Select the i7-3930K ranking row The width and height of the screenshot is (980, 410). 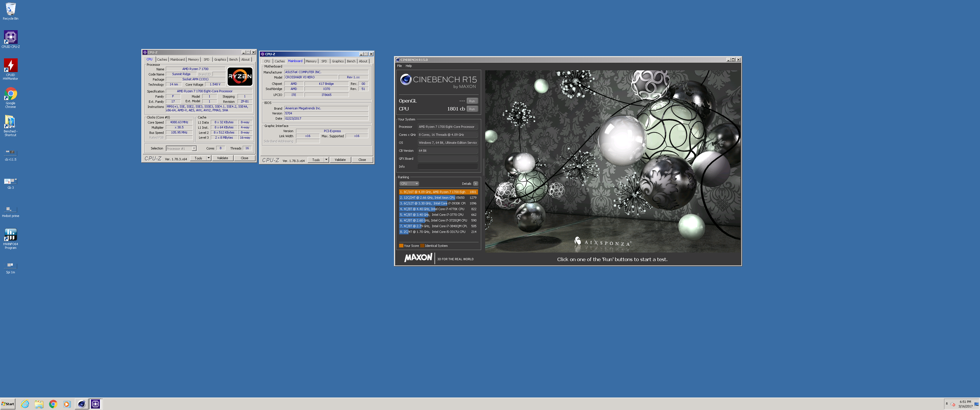438,204
